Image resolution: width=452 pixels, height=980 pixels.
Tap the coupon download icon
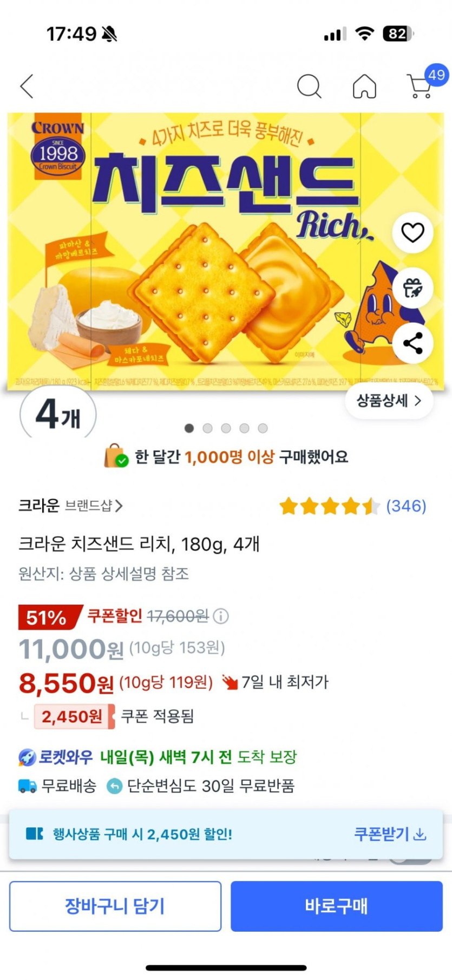coord(420,834)
